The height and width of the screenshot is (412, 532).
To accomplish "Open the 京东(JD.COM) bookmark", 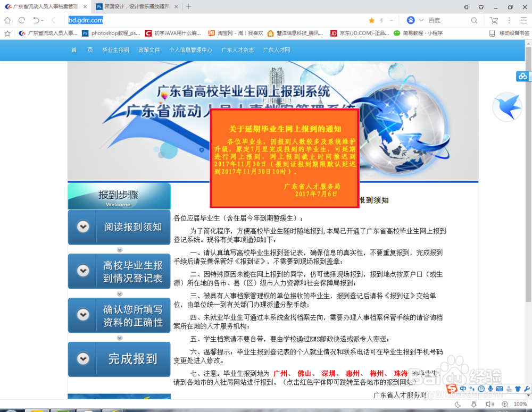I will (x=360, y=33).
